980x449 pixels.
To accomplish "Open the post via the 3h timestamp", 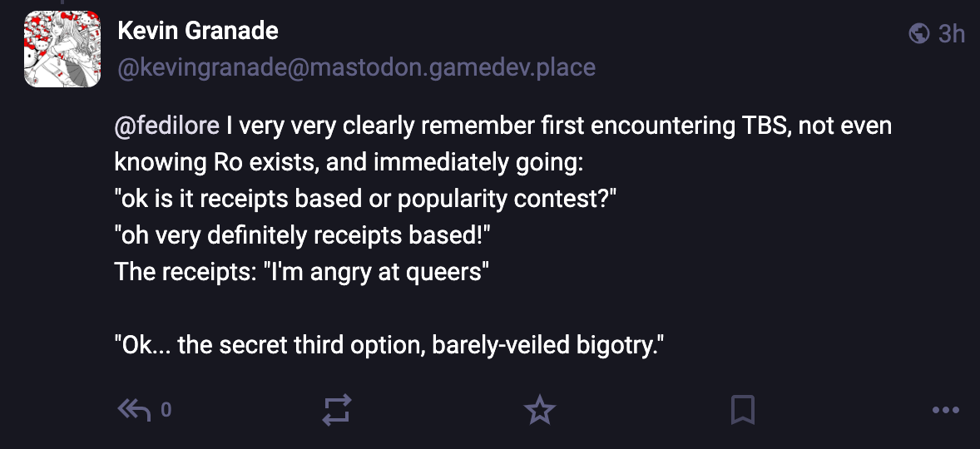I will [951, 33].
